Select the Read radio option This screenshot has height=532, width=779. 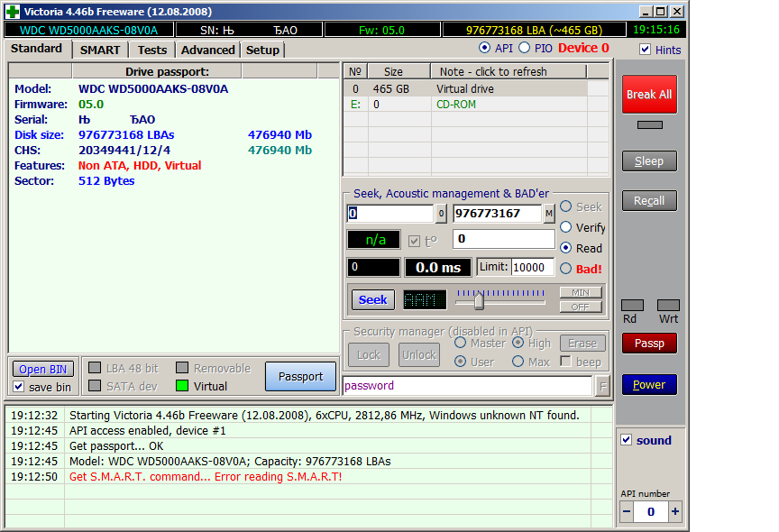click(x=565, y=247)
